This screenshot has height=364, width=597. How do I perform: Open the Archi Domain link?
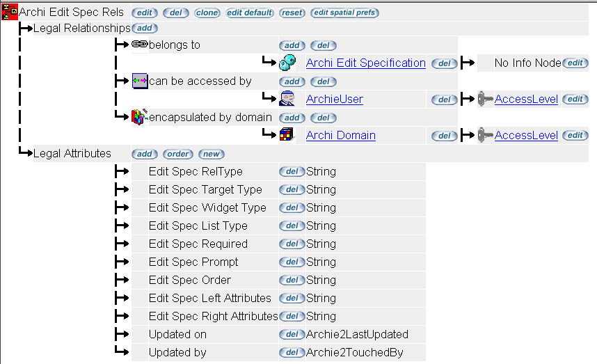[x=340, y=136]
